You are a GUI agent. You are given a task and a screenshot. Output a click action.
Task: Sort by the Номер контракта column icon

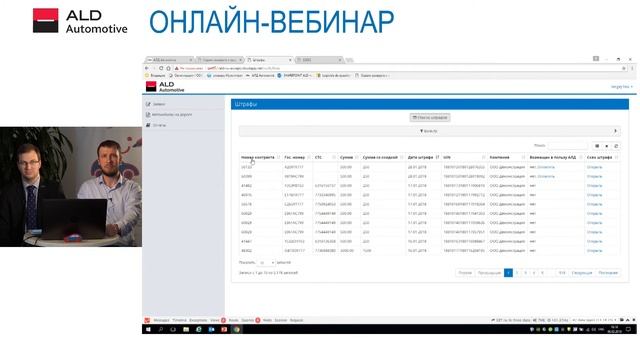[278, 157]
